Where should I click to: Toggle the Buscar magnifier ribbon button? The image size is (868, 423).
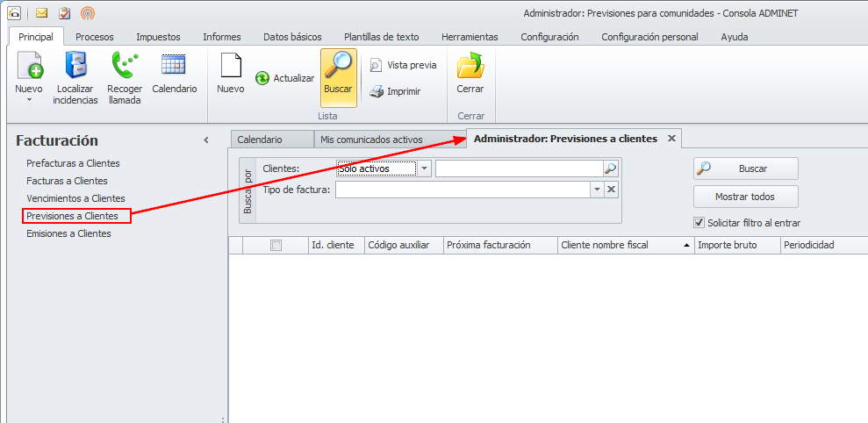click(338, 77)
